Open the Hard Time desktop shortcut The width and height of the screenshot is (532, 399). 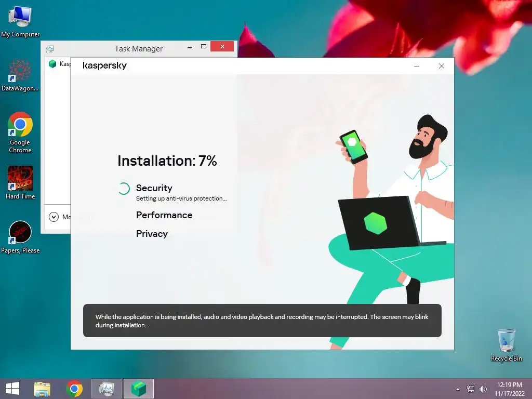pos(20,182)
